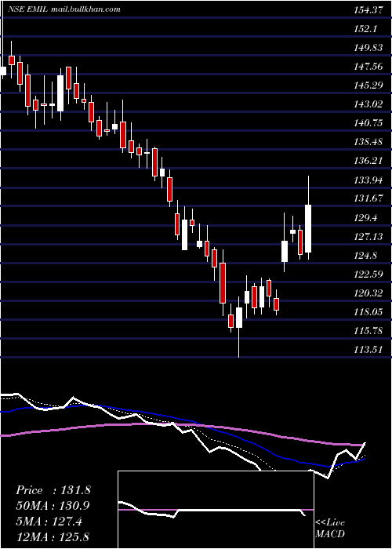Screen dimensions: 392x549
Task: Click the 133.94 price axis label
Action: (368, 180)
